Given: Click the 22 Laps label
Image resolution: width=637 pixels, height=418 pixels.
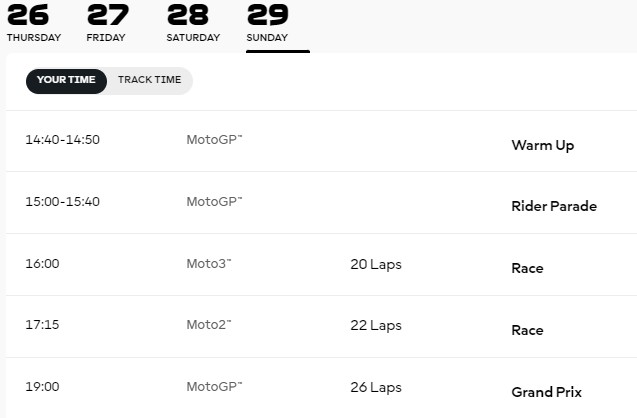Looking at the screenshot, I should tap(376, 325).
